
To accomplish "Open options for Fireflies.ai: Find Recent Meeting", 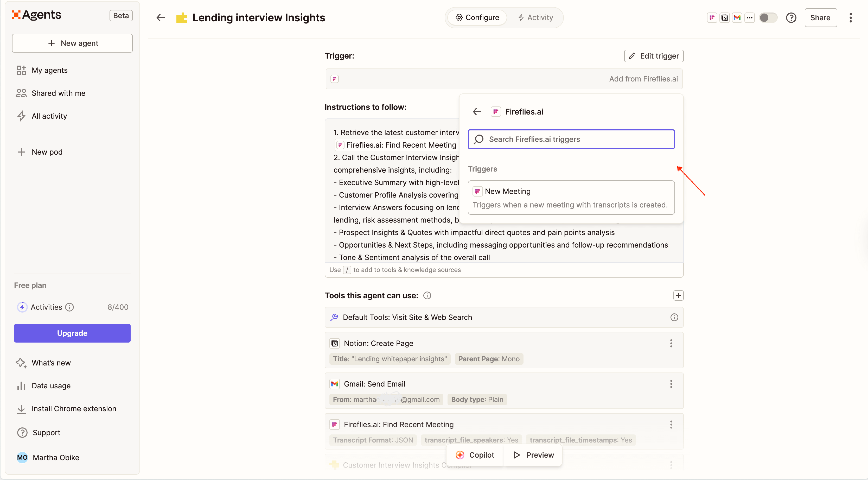I will (x=671, y=424).
